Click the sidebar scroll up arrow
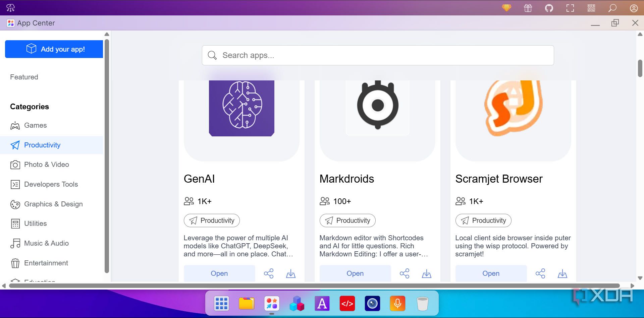 pos(107,34)
